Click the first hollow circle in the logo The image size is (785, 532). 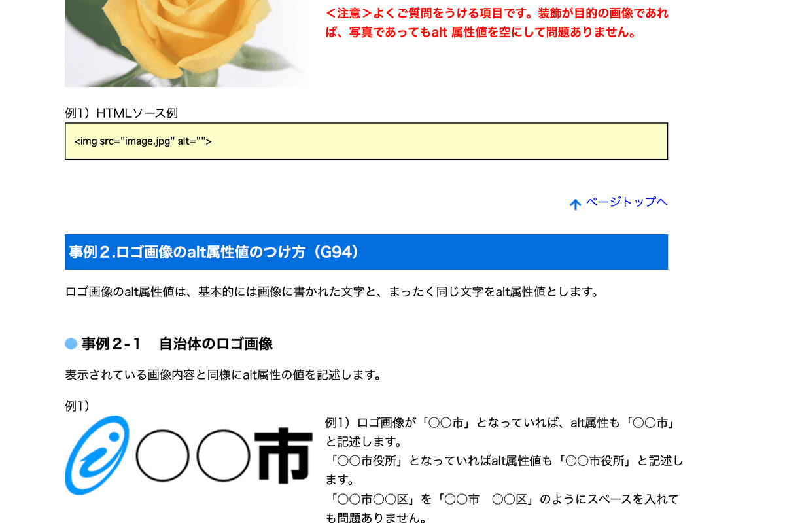[x=164, y=456]
